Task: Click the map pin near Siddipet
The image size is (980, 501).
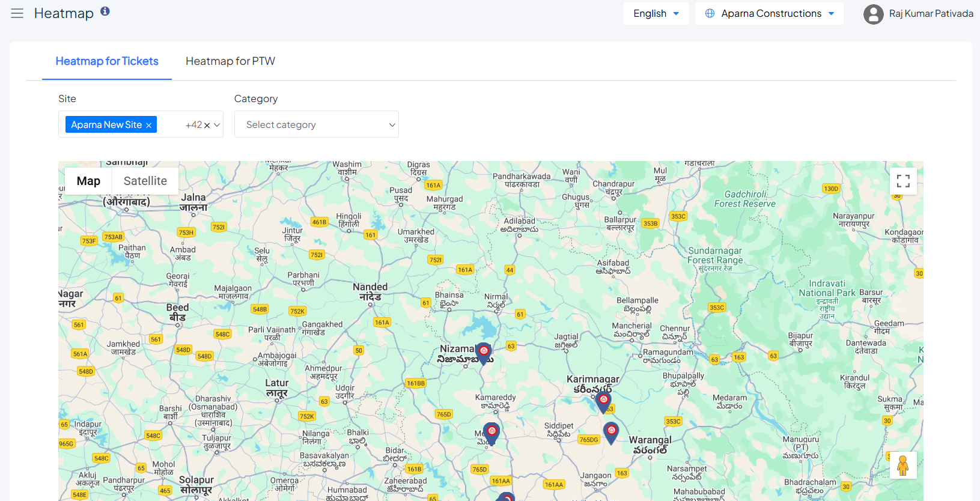Action: coord(611,431)
